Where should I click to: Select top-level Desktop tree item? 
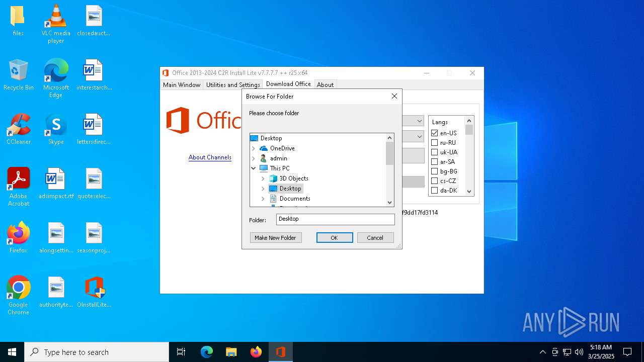click(x=271, y=138)
